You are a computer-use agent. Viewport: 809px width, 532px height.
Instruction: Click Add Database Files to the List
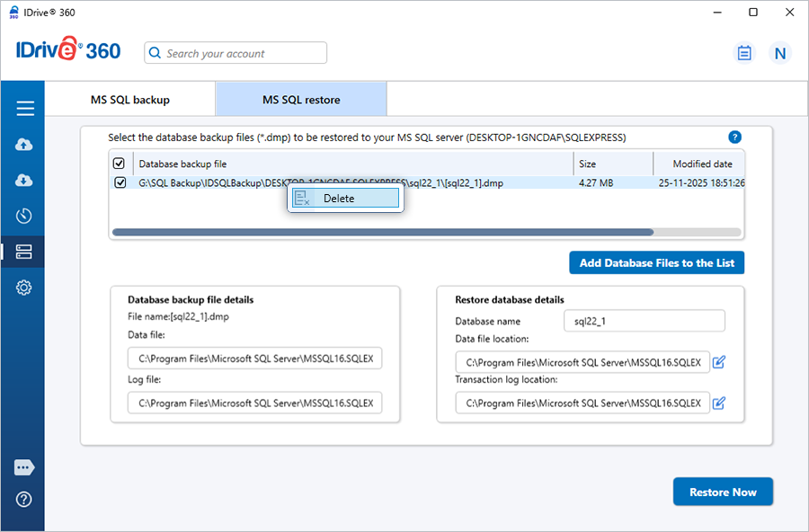(x=656, y=262)
